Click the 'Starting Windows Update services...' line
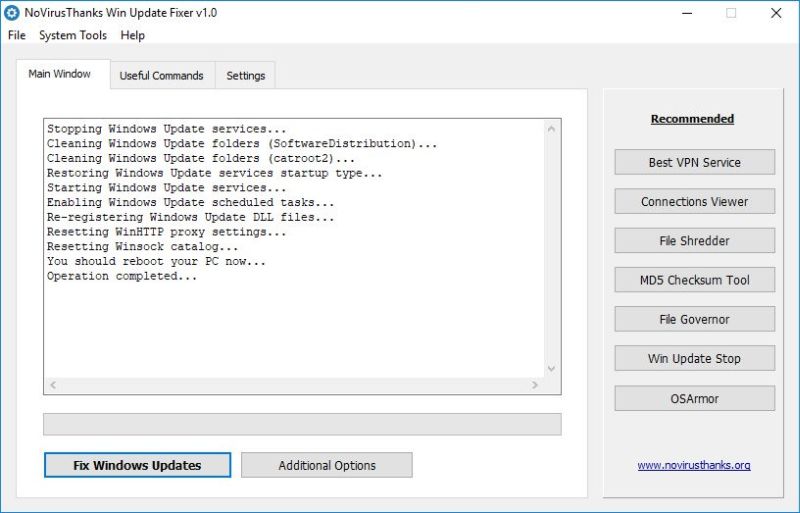Screen dimensions: 800x513 coord(167,187)
